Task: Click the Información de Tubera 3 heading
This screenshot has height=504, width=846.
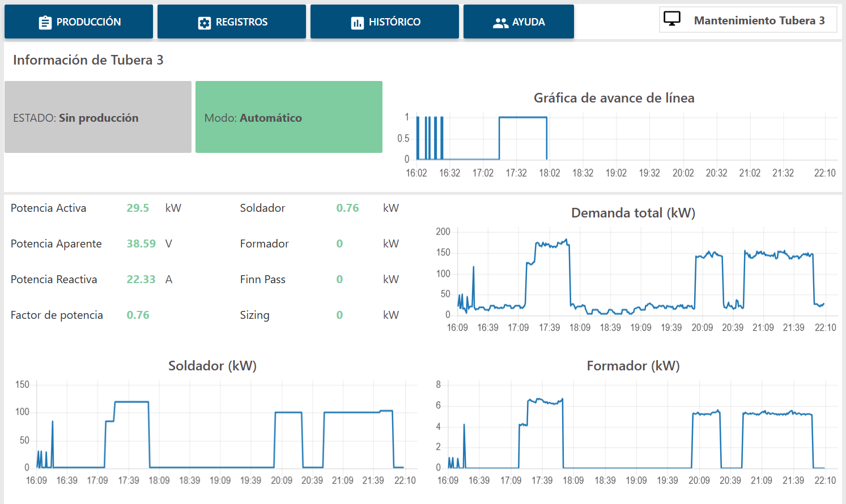Action: point(88,60)
